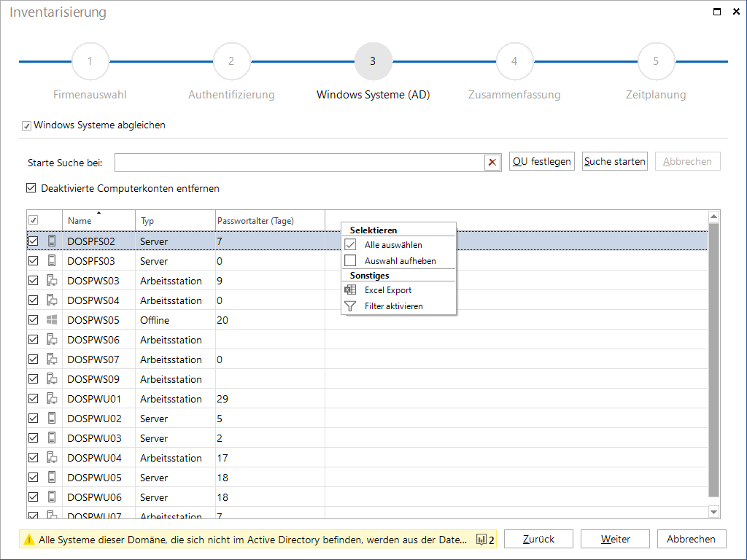Clear the search field with the red X
The width and height of the screenshot is (747, 560).
click(492, 163)
